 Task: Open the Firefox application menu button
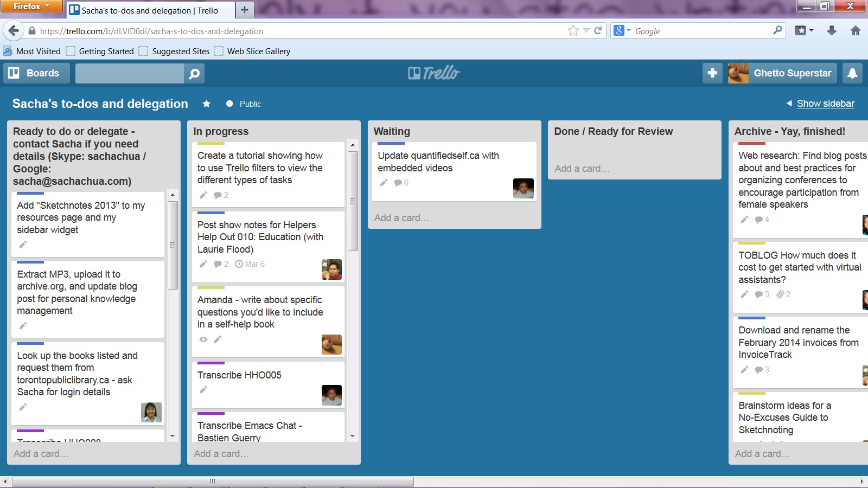point(31,7)
